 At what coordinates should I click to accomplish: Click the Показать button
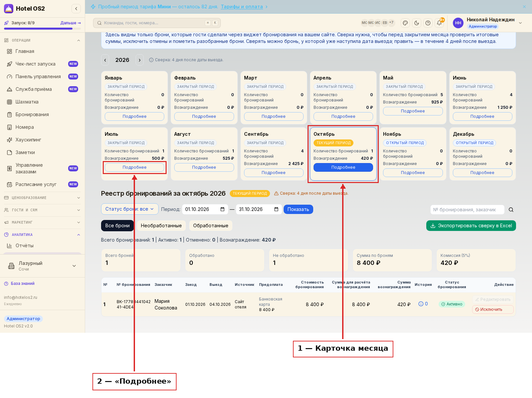(298, 209)
